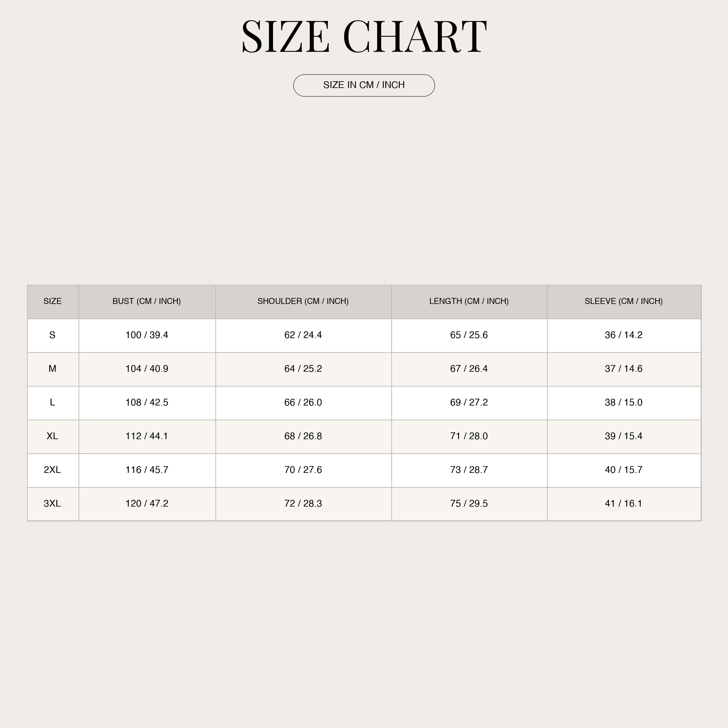Click the SIZE IN CM / INCH pill button
This screenshot has width=728, height=728.
click(x=364, y=86)
